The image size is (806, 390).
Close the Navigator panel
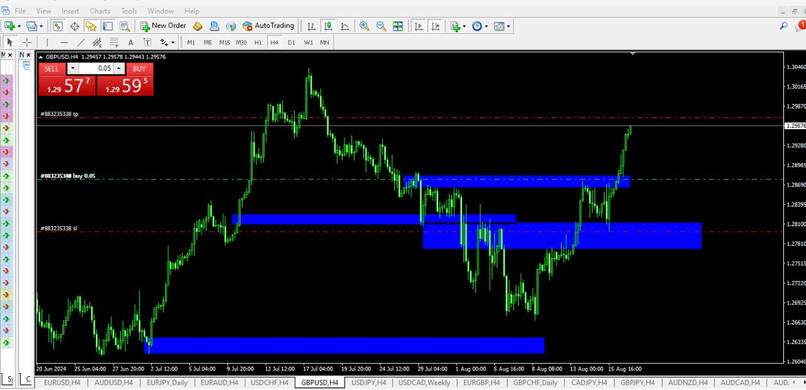coord(28,54)
